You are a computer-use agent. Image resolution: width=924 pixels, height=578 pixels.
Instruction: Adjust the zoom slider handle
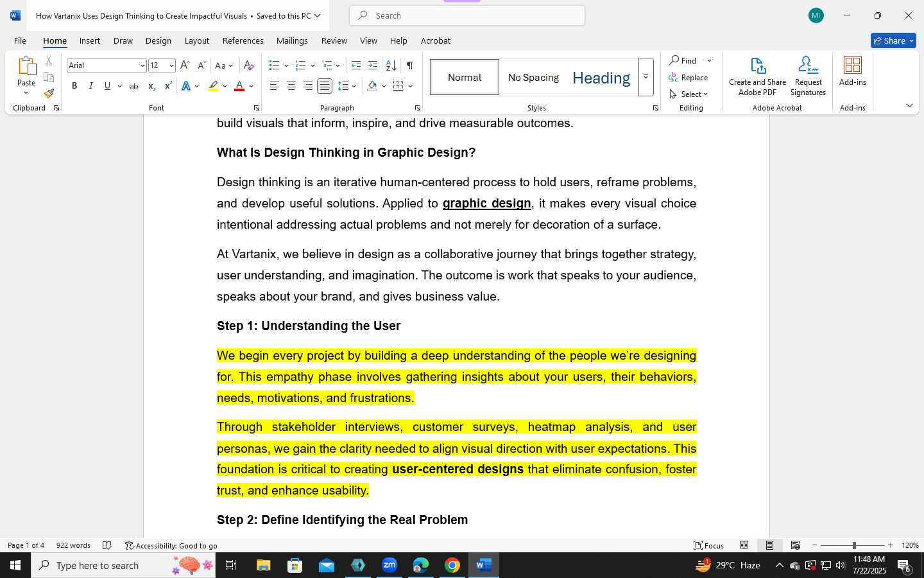[x=854, y=545]
